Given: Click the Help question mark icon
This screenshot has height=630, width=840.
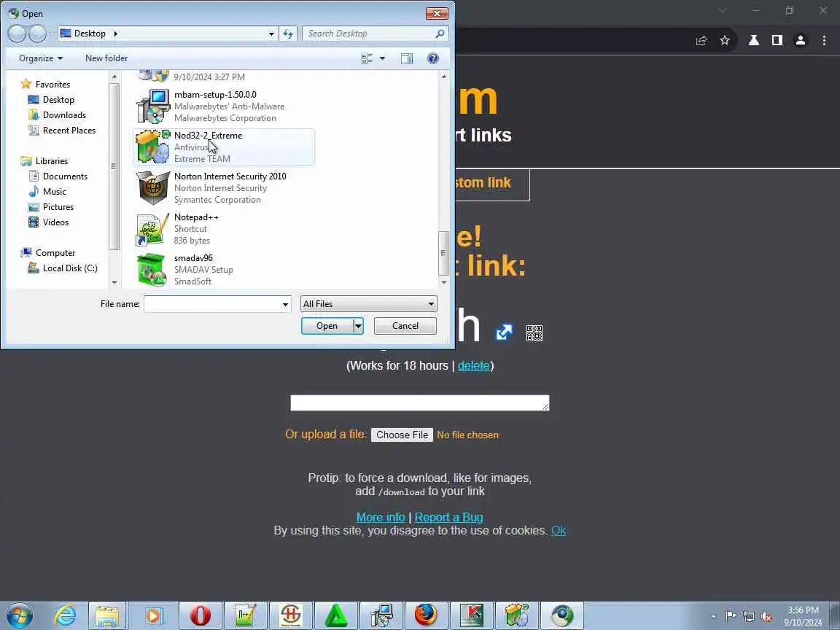Looking at the screenshot, I should 433,58.
